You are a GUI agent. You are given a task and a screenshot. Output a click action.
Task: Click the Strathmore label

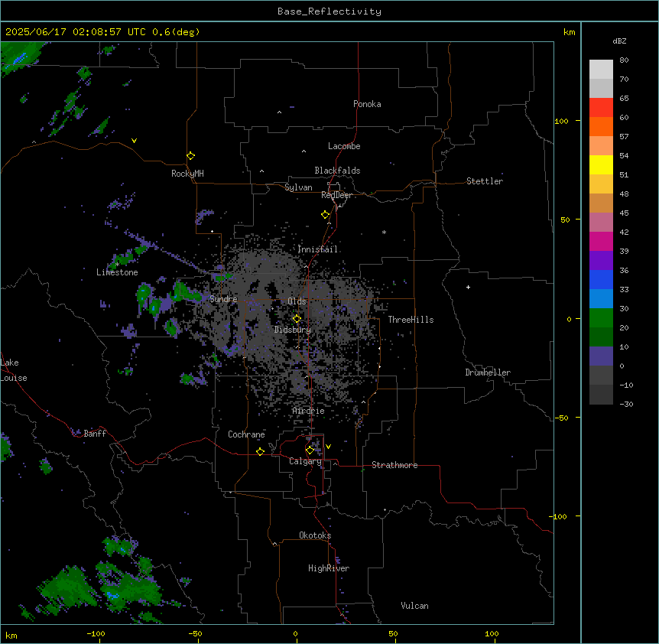click(x=394, y=465)
